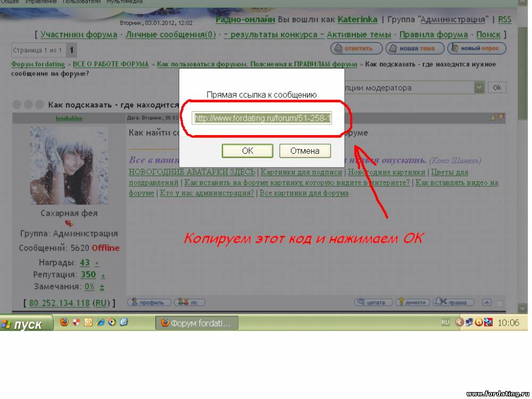Click the ответить reply button
Image resolution: width=532 pixels, height=399 pixels.
356,48
